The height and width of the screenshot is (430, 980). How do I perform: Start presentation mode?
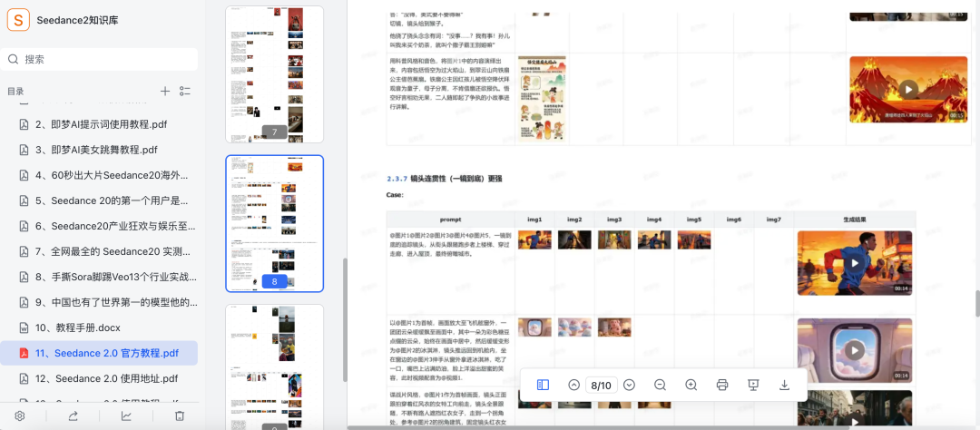753,385
